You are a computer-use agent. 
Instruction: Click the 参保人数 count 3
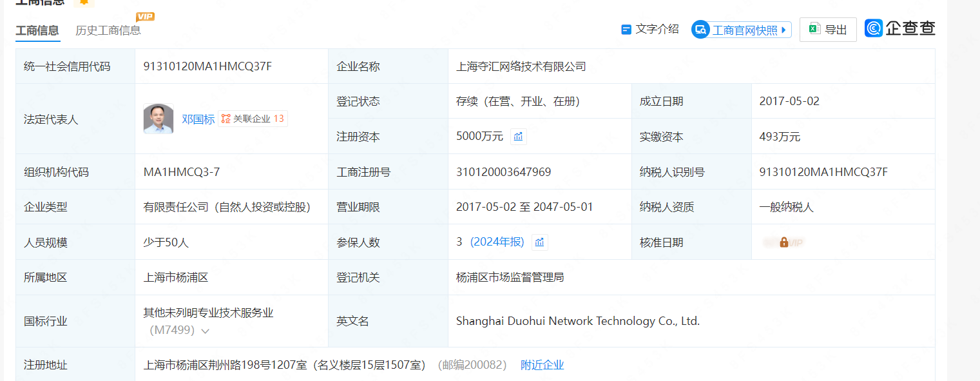tap(459, 242)
